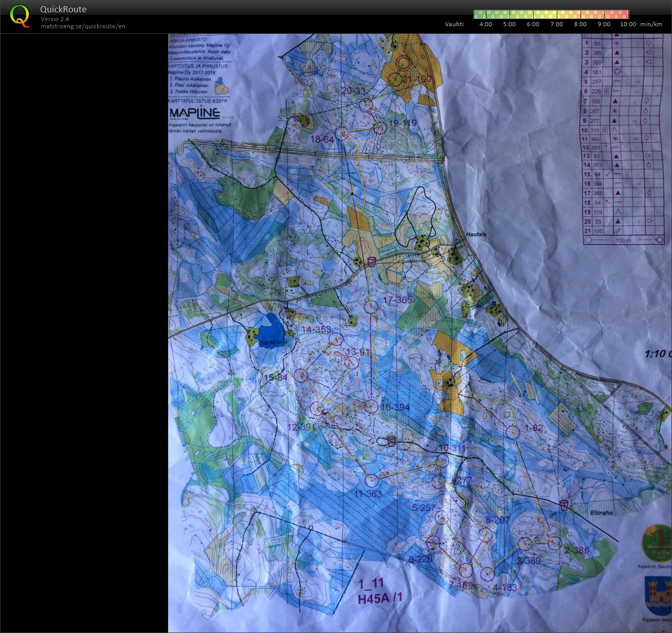Click the drinks cup symbol near Ellinaho
The height and width of the screenshot is (633, 672).
pyautogui.click(x=564, y=505)
